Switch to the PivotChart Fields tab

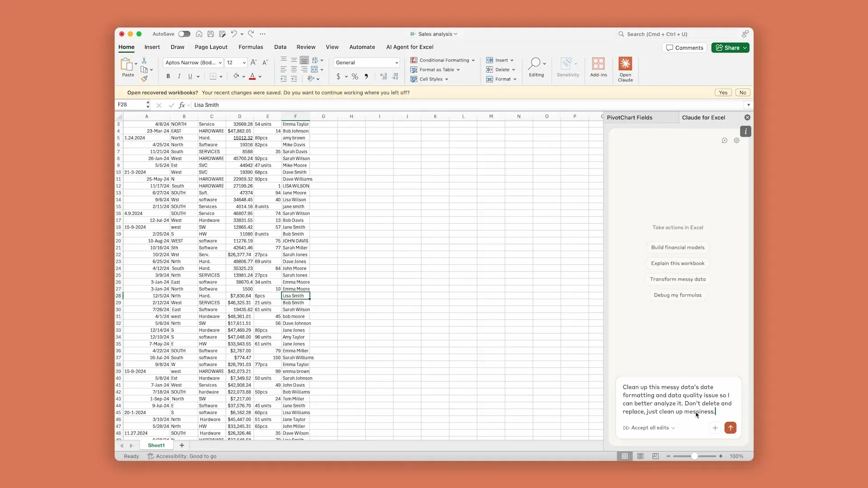629,117
